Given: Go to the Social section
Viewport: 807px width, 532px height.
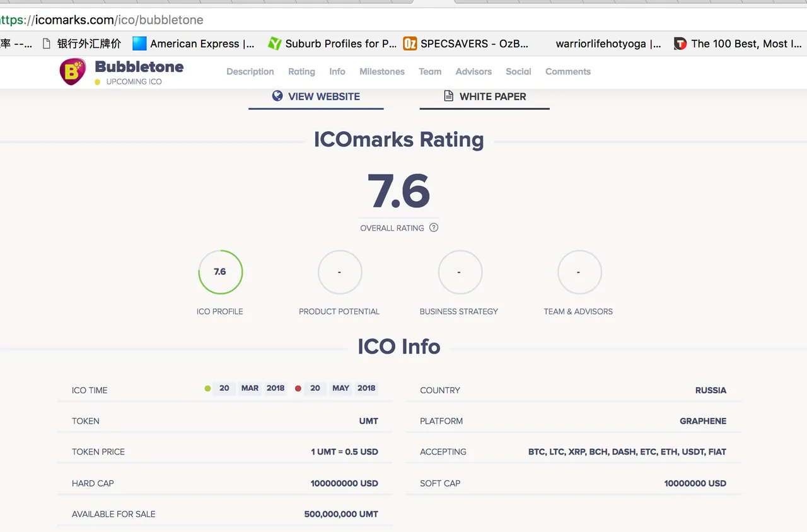Looking at the screenshot, I should pos(518,71).
